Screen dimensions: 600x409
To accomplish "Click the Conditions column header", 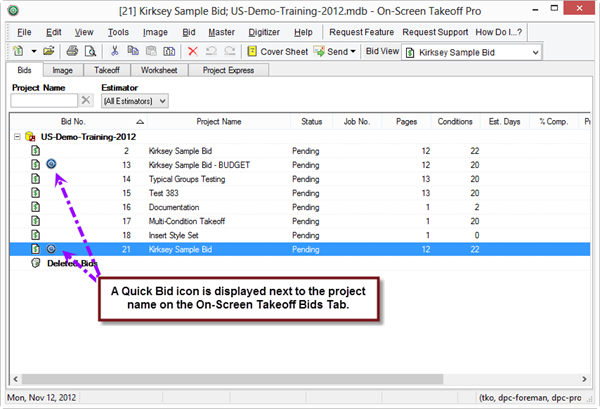I will pyautogui.click(x=455, y=122).
